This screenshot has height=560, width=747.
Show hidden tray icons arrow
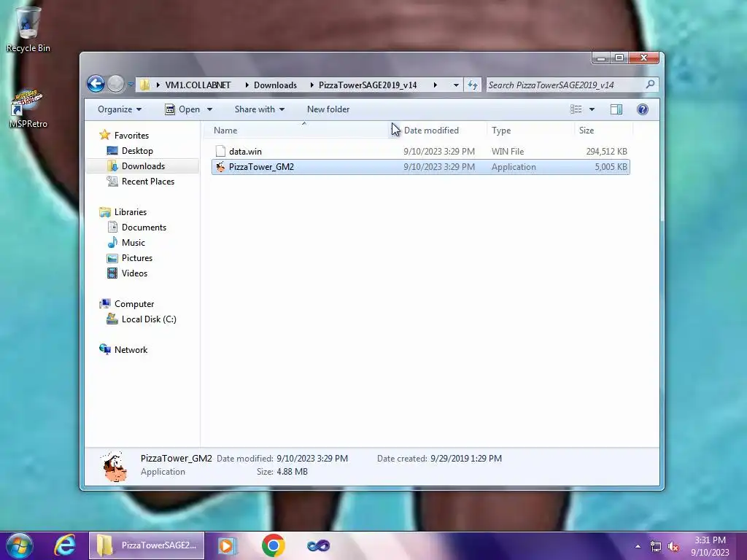[x=638, y=546]
